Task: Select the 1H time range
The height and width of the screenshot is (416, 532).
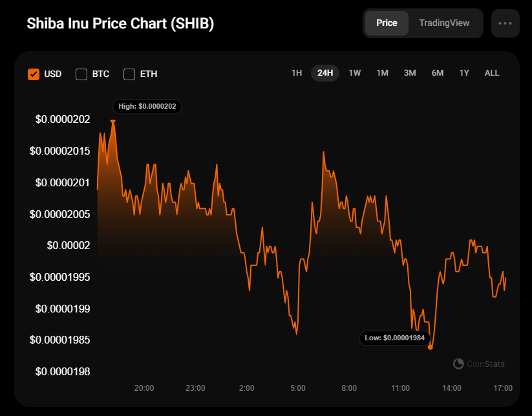Action: click(297, 72)
